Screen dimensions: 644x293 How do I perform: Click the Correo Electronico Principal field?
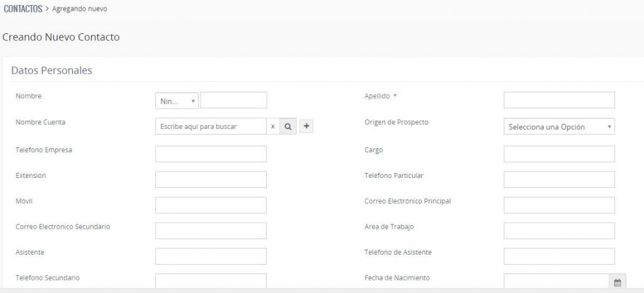(559, 205)
